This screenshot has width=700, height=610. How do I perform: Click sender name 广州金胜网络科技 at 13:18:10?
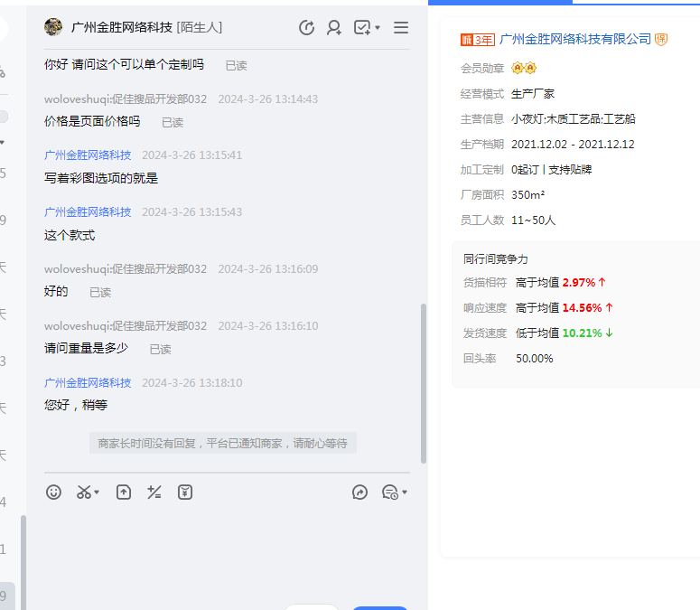[88, 382]
